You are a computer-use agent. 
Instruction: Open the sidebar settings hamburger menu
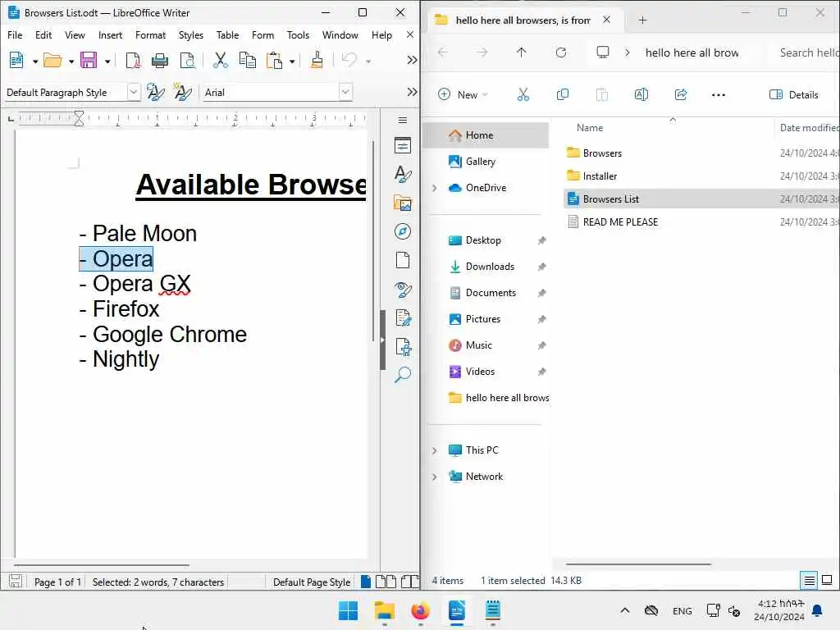[x=403, y=120]
